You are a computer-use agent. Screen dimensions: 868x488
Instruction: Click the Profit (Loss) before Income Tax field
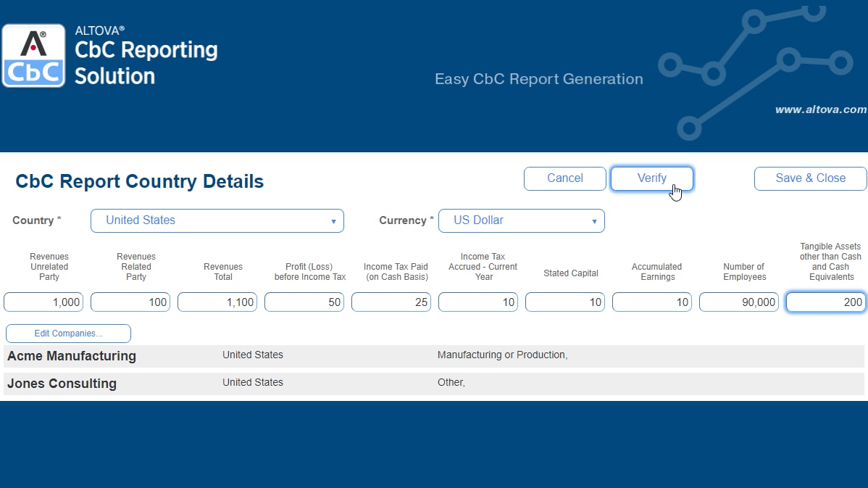tap(304, 302)
